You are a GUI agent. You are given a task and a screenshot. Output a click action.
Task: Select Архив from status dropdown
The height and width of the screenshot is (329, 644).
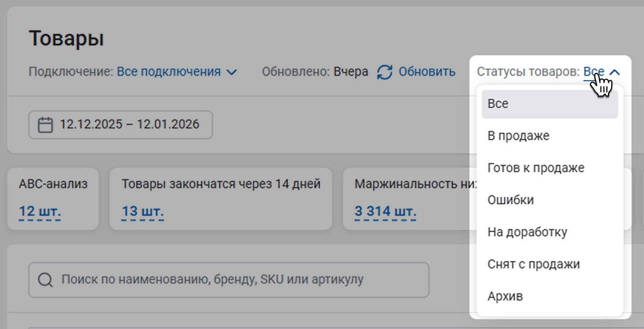click(x=505, y=296)
